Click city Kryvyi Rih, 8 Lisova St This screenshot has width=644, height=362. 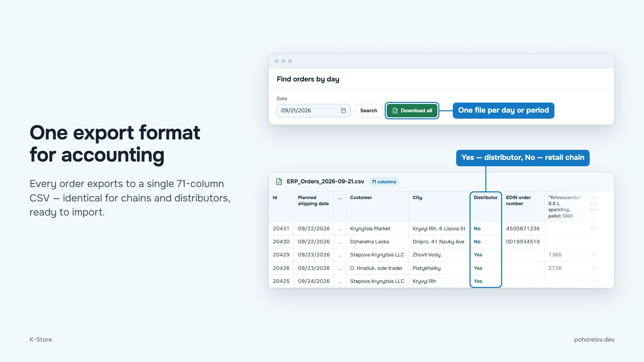click(439, 229)
